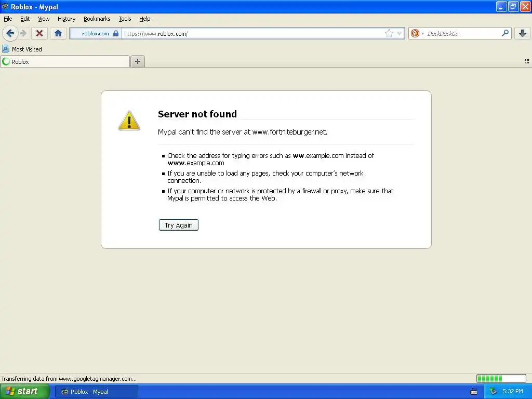
Task: Open the home page via house icon
Action: click(x=58, y=33)
